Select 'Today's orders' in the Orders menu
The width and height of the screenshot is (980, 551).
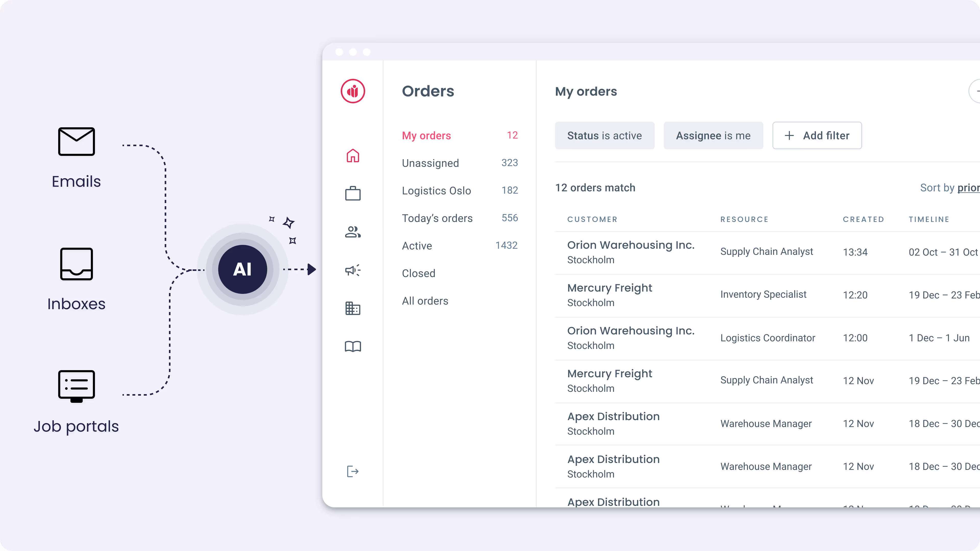point(437,218)
